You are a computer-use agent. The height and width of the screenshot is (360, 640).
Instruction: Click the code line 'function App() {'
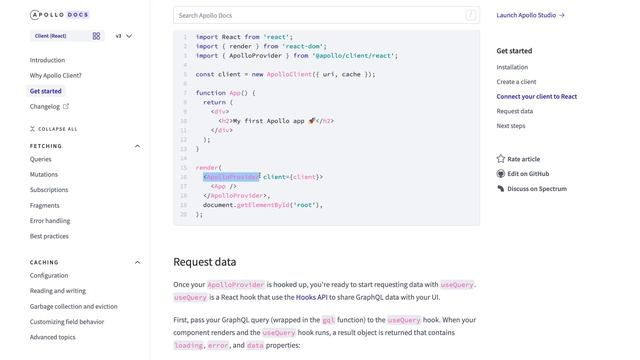225,93
